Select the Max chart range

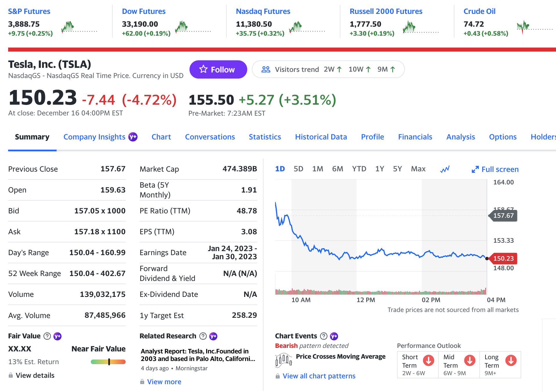click(418, 169)
